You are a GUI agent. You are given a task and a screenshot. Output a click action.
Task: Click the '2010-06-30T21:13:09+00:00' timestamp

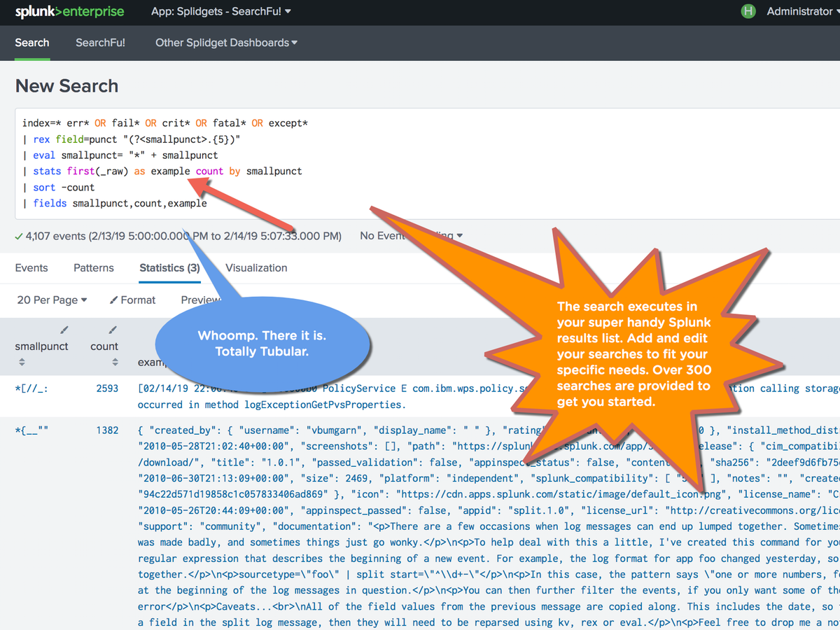click(213, 479)
